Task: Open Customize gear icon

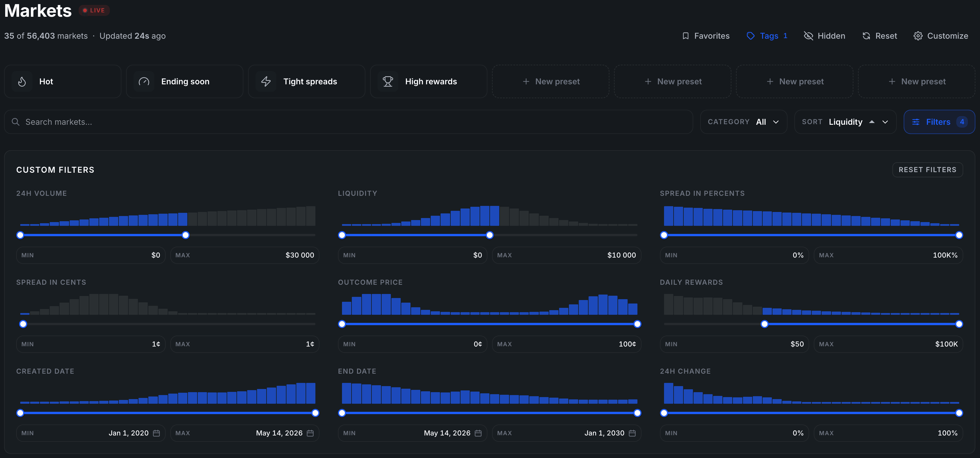Action: coord(918,36)
